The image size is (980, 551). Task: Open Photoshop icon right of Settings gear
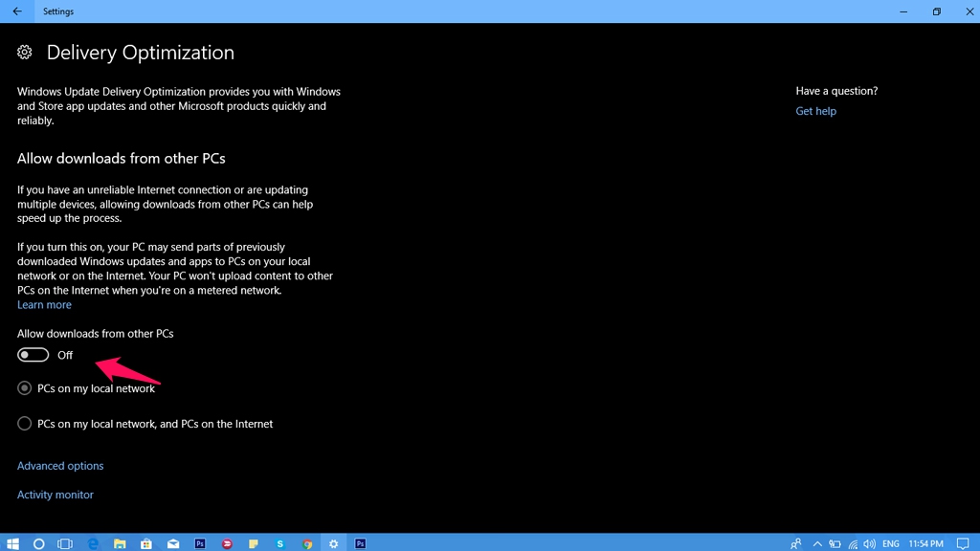point(361,543)
